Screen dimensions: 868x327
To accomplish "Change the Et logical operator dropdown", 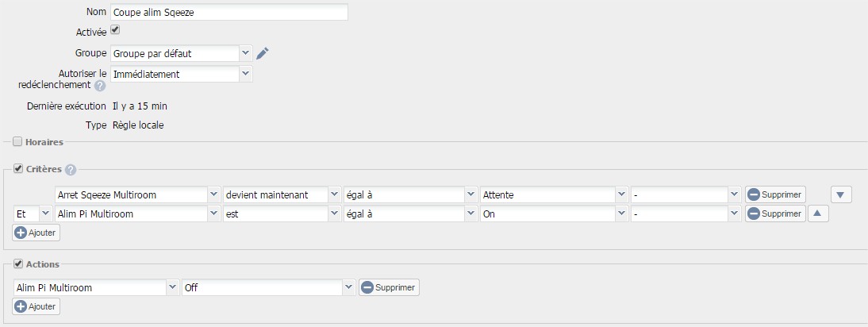I will (x=33, y=214).
